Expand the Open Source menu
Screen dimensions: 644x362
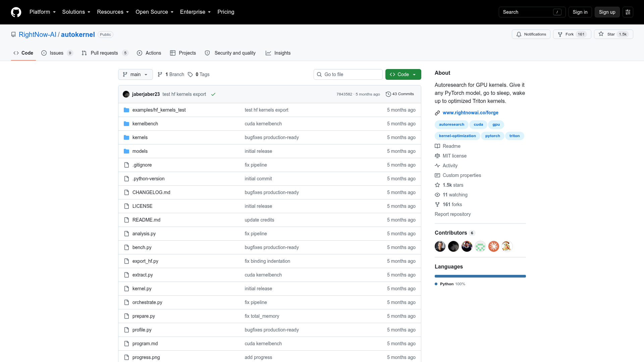point(154,12)
